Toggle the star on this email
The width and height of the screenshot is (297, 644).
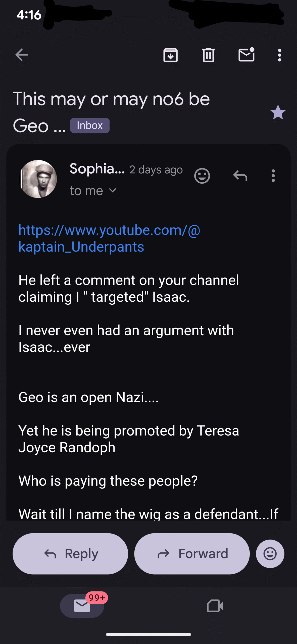point(278,112)
